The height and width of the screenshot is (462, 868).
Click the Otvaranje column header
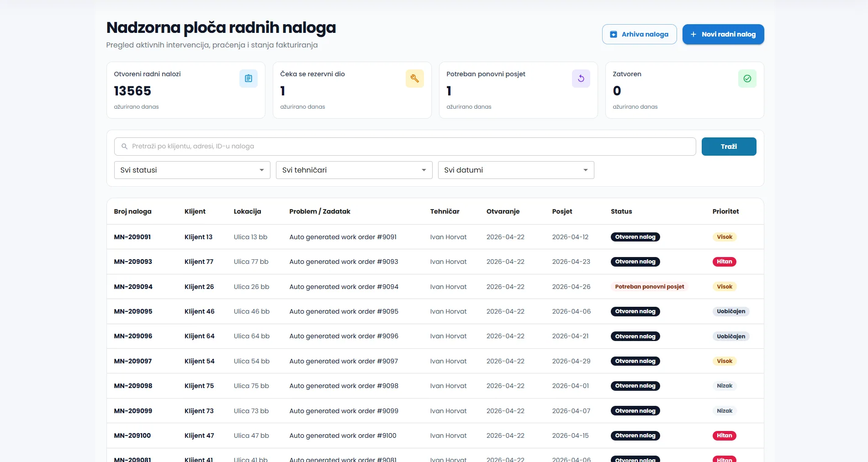(503, 211)
